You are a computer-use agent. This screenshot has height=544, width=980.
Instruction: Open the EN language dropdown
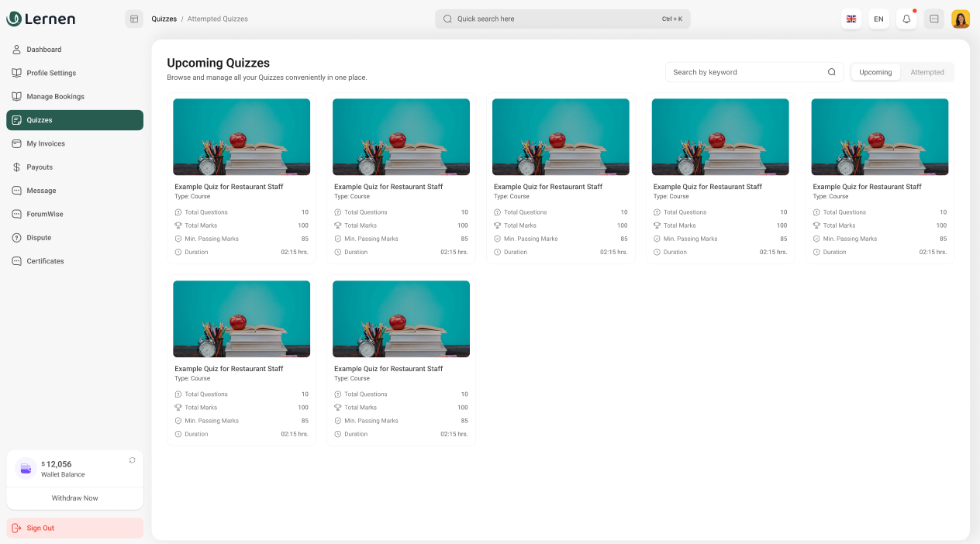click(x=878, y=19)
